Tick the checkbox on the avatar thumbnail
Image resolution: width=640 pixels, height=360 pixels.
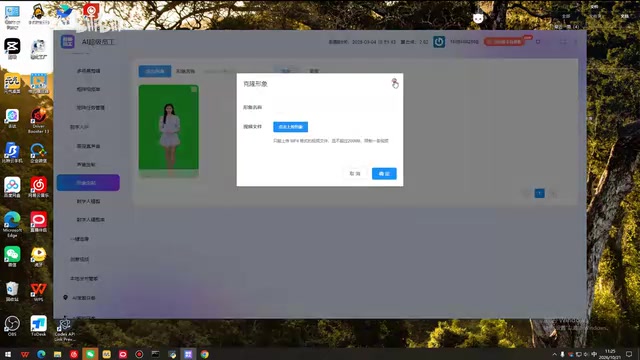(x=194, y=89)
